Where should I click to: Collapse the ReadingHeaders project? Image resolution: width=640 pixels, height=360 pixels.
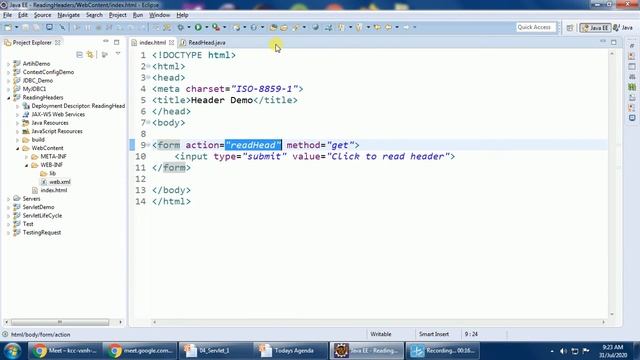pos(8,98)
